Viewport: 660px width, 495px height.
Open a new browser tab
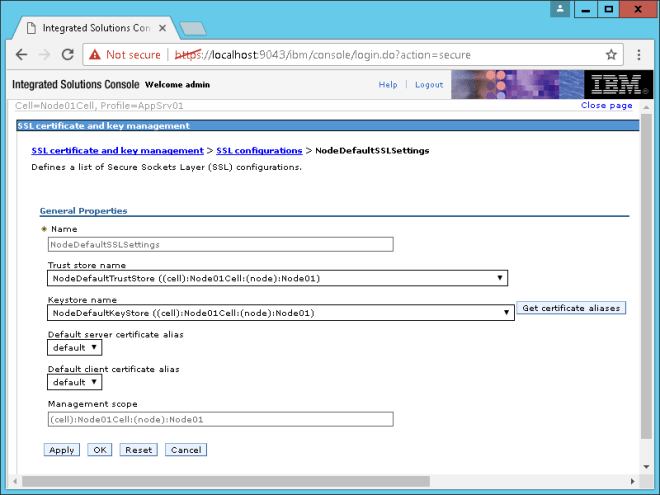pos(192,28)
